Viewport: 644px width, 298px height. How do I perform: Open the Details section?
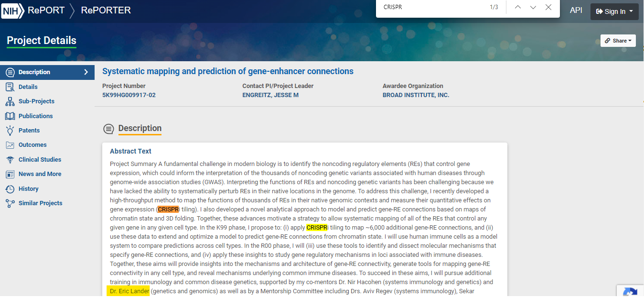[x=28, y=87]
